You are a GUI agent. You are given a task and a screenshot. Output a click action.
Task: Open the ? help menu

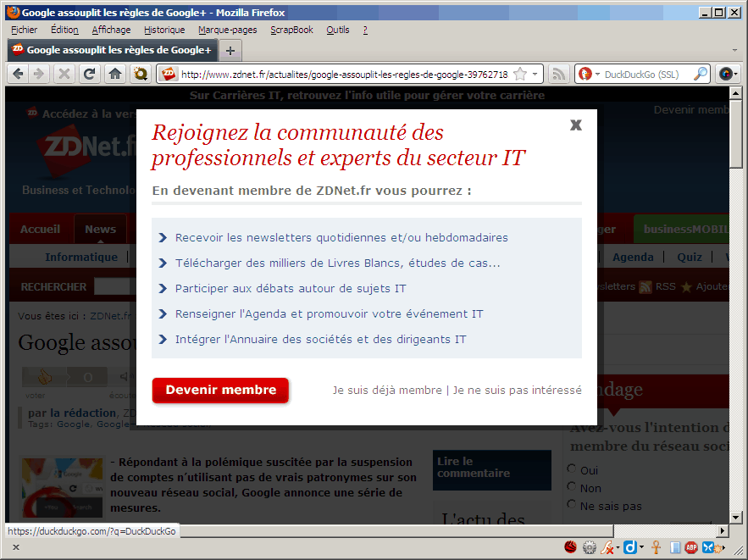tap(365, 30)
